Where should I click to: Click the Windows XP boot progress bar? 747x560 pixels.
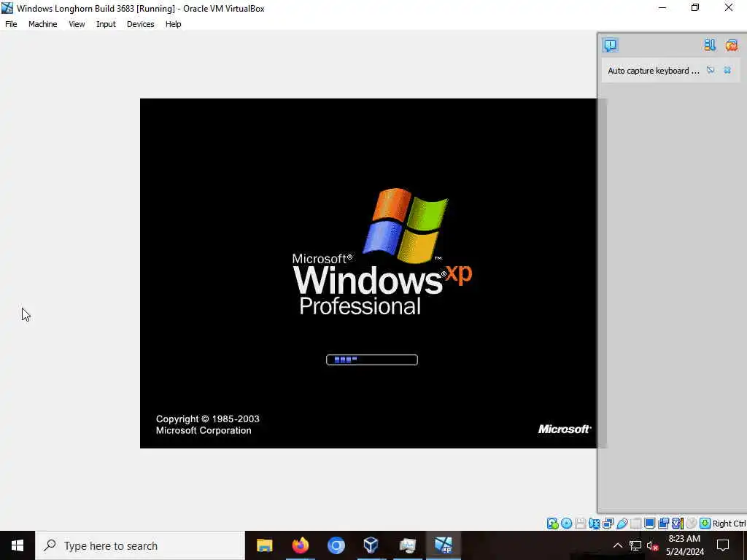tap(371, 359)
